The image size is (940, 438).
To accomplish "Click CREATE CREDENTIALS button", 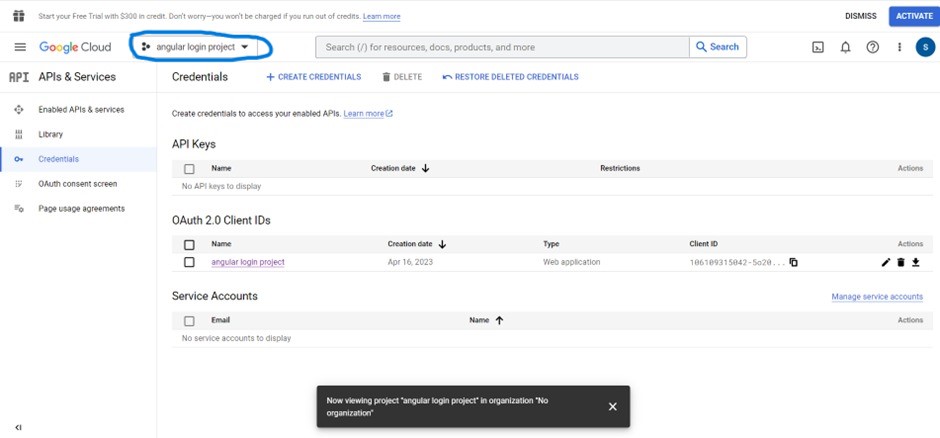I will tap(313, 77).
